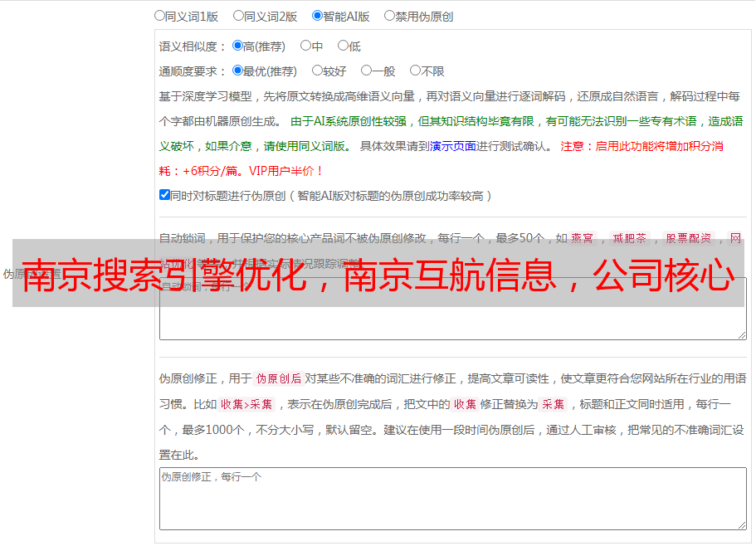The image size is (756, 546).
Task: Set 通顺度要求 to 不限
Action: click(415, 71)
